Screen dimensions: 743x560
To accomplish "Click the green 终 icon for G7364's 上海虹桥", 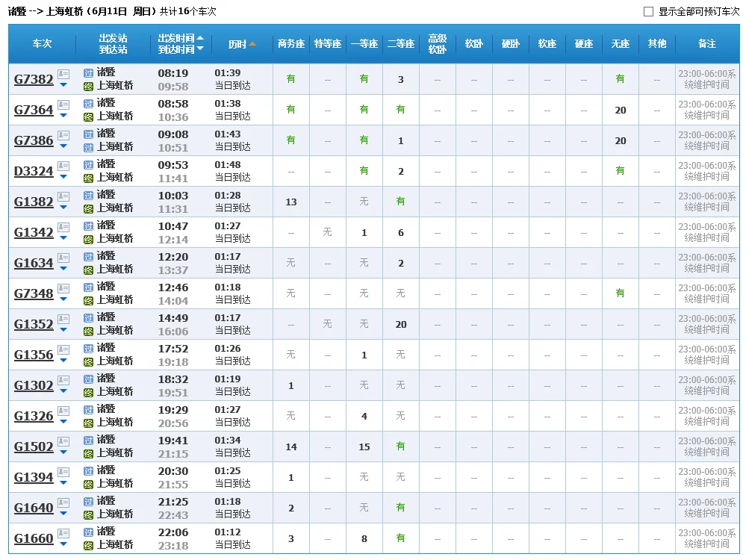I will (x=87, y=116).
